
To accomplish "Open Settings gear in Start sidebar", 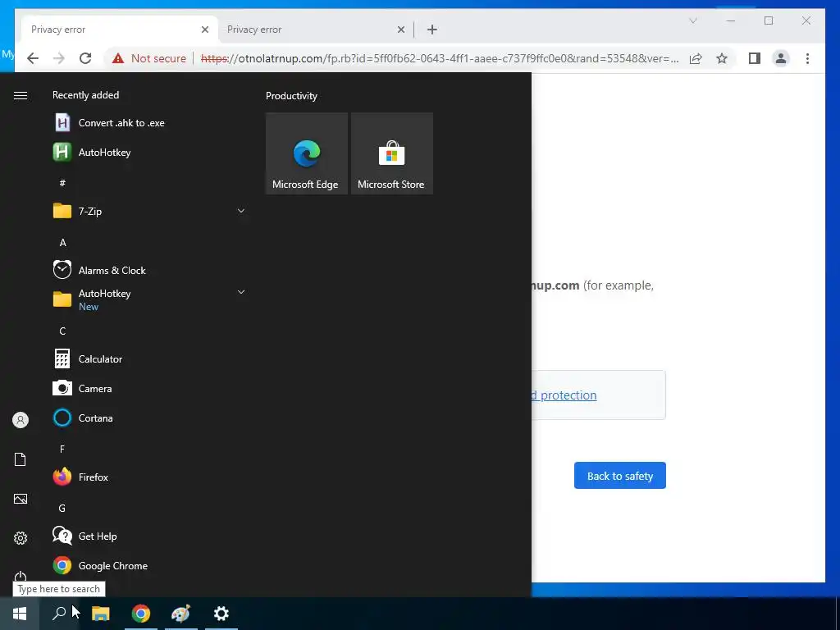I will (x=21, y=538).
